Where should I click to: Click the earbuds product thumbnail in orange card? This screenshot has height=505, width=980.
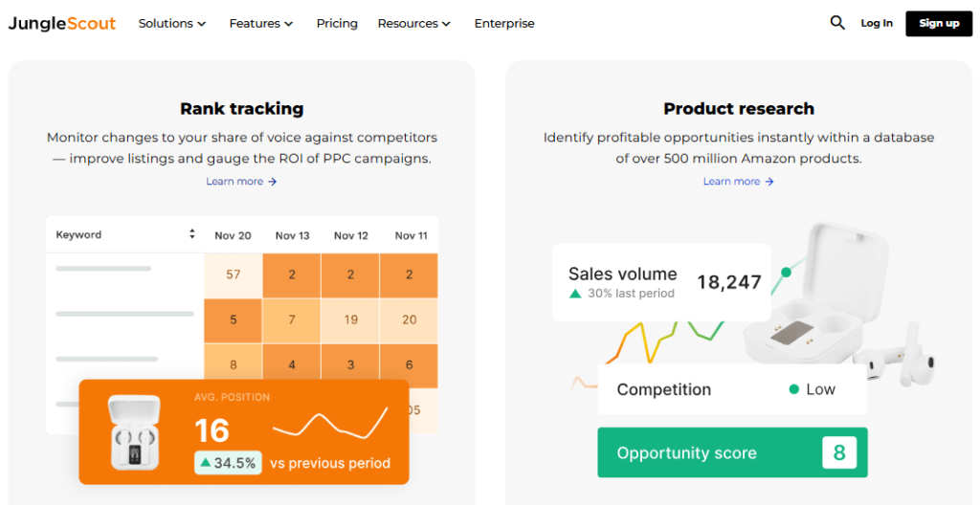[135, 432]
